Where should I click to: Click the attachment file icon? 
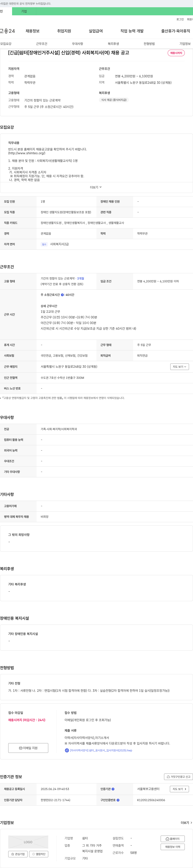[x=67, y=750]
